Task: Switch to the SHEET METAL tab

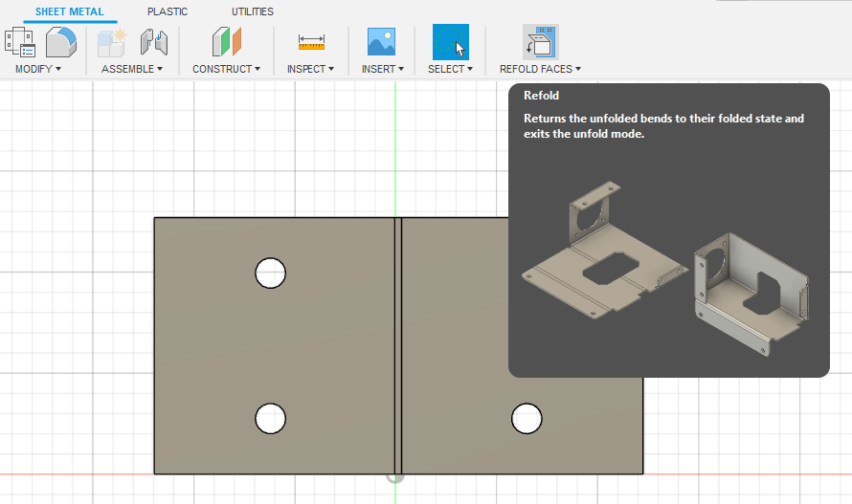Action: (x=70, y=11)
